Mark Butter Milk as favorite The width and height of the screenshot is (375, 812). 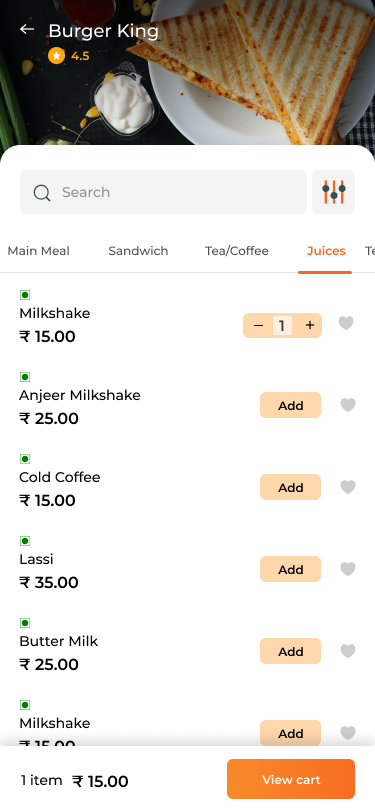point(348,651)
